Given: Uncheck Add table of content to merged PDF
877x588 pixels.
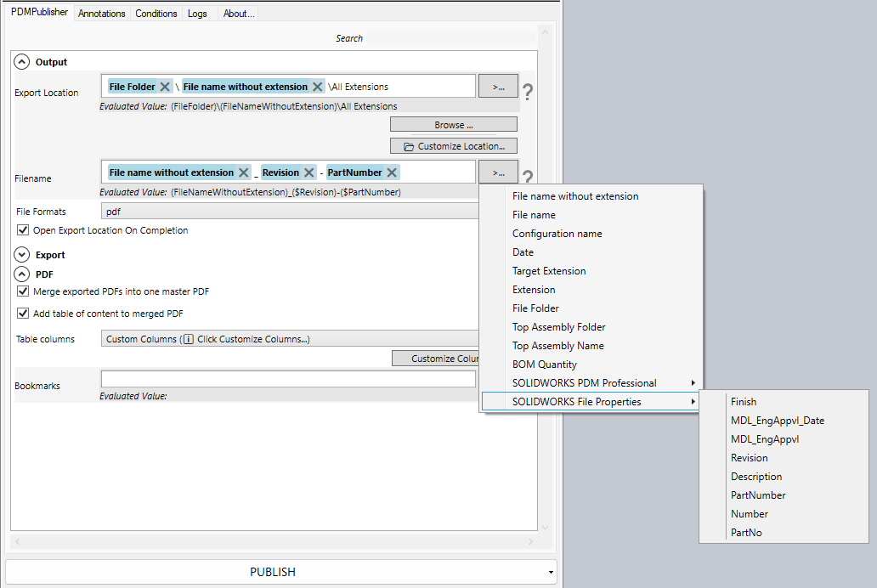Looking at the screenshot, I should click(x=23, y=312).
